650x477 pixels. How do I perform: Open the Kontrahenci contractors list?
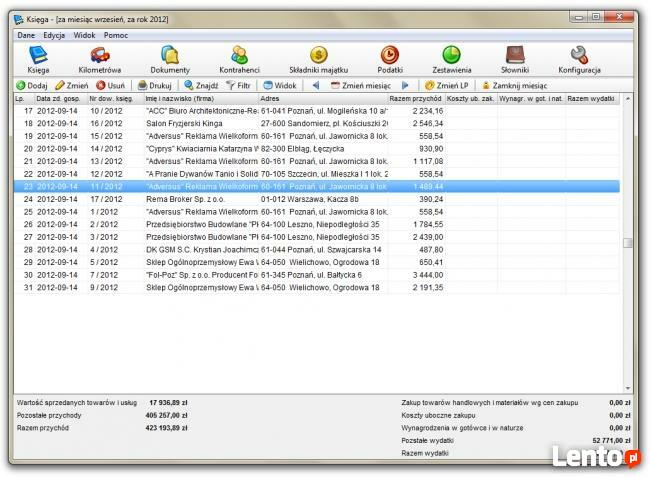tap(240, 59)
